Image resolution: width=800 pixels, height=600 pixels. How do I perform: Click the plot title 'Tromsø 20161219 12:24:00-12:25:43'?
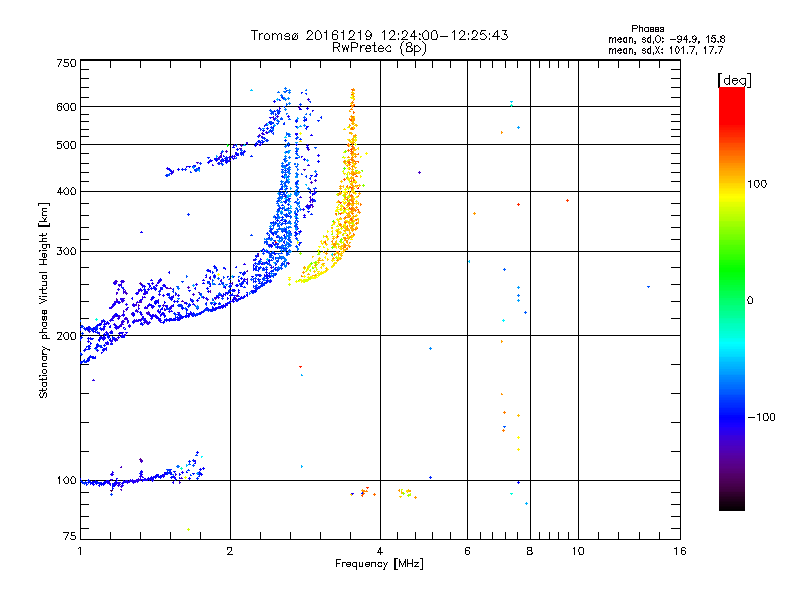[379, 35]
